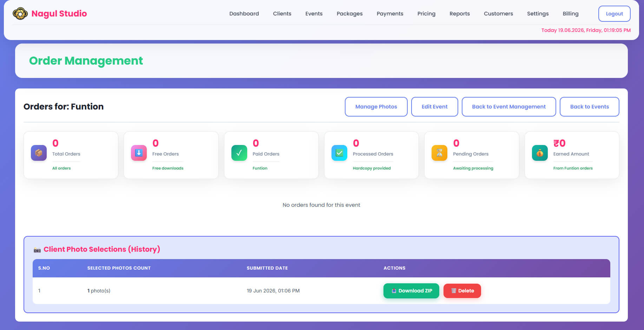Click the Logout button

point(614,14)
